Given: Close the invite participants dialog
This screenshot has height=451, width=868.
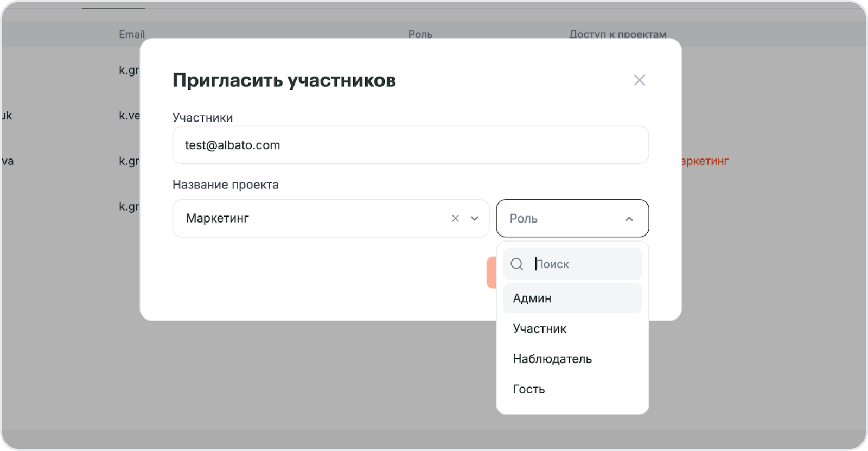Looking at the screenshot, I should pos(640,80).
